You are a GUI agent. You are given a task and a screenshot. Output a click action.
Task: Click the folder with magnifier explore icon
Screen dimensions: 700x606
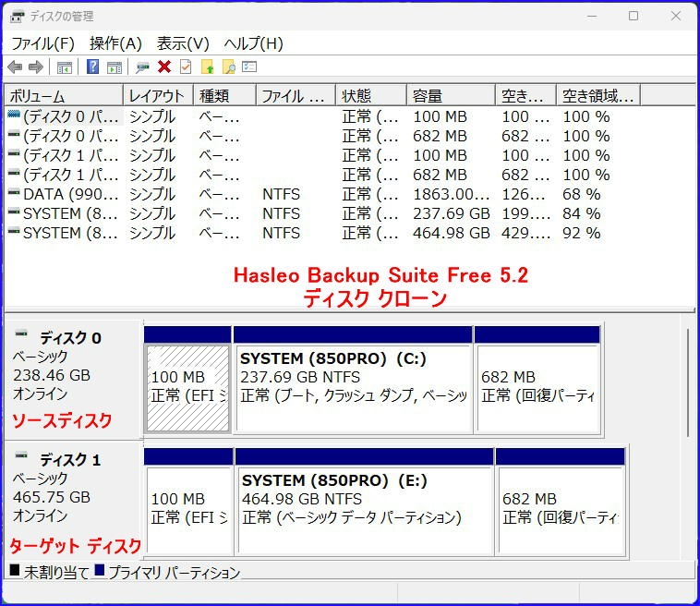click(x=229, y=67)
